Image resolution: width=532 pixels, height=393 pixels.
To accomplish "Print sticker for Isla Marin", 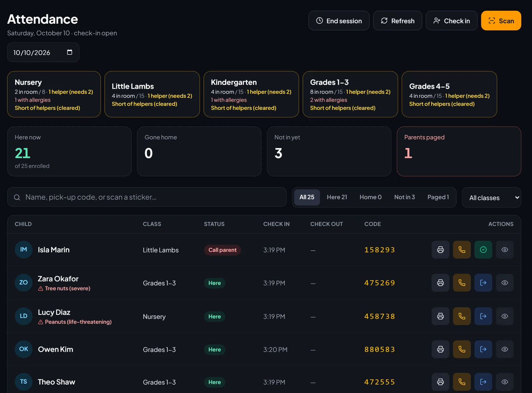I will pos(440,250).
